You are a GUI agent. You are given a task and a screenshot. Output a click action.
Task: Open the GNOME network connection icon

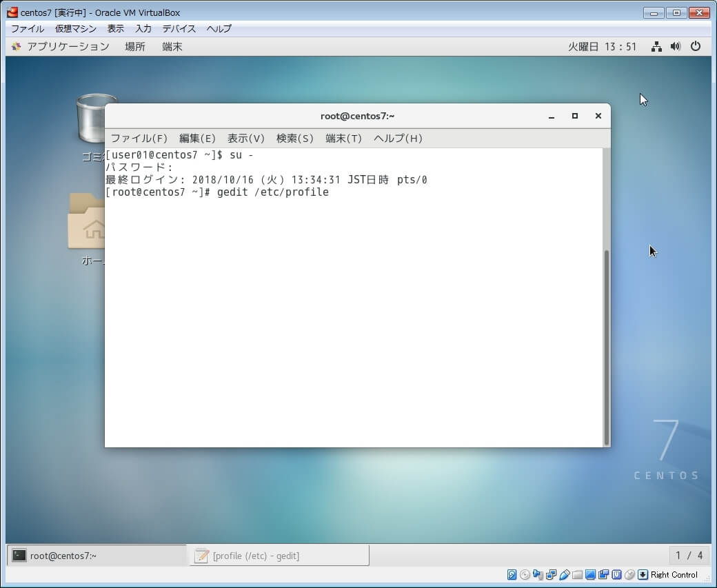[656, 47]
